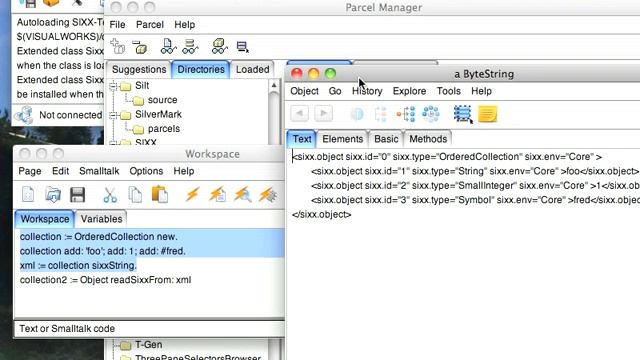Open the History menu
This screenshot has height=360, width=640.
[x=367, y=91]
